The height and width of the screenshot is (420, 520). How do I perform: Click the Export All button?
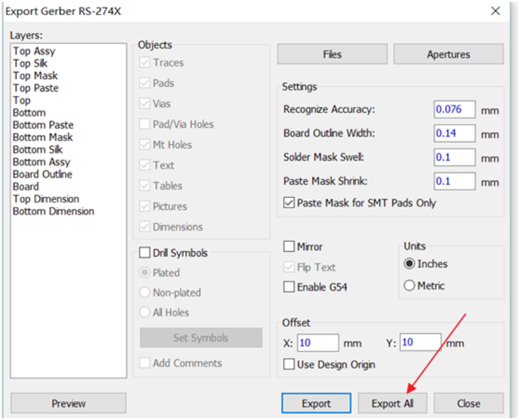pyautogui.click(x=392, y=403)
